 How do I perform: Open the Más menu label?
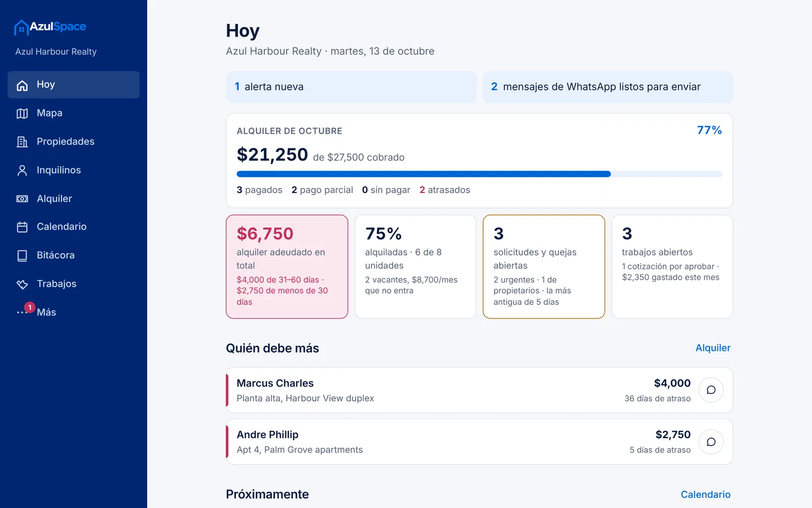46,312
